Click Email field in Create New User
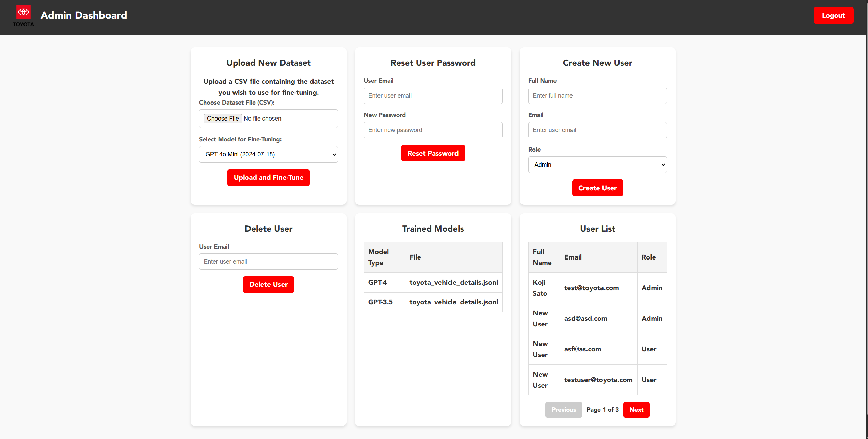Viewport: 868px width, 439px height. 597,130
